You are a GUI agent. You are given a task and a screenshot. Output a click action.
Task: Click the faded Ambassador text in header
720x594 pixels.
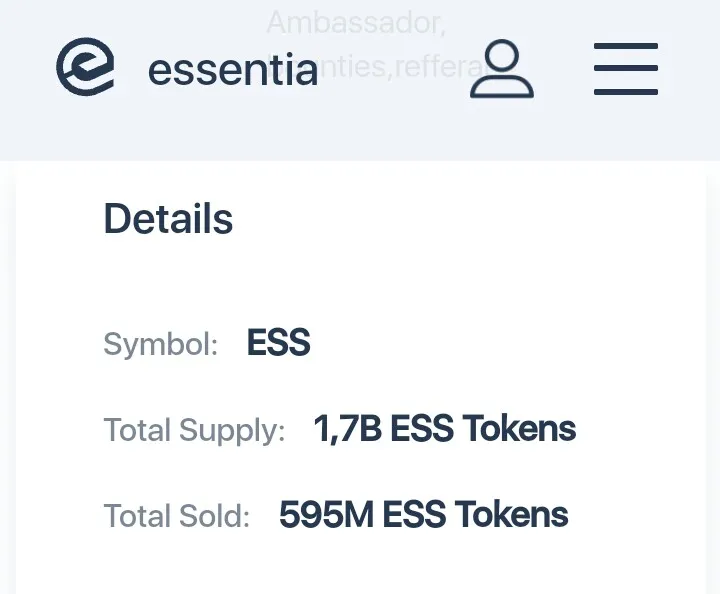(x=356, y=22)
